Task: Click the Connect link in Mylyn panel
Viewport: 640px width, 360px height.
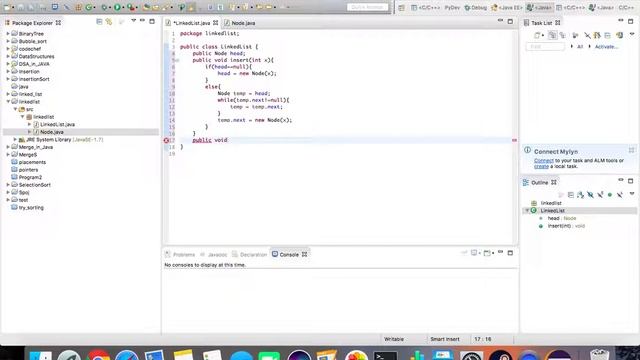Action: 544,161
